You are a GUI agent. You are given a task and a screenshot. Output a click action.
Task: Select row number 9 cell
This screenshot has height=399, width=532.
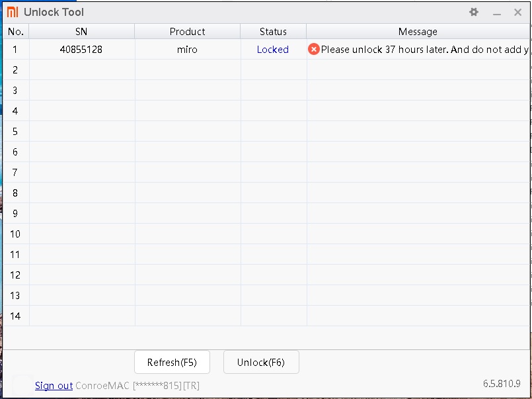tap(15, 213)
